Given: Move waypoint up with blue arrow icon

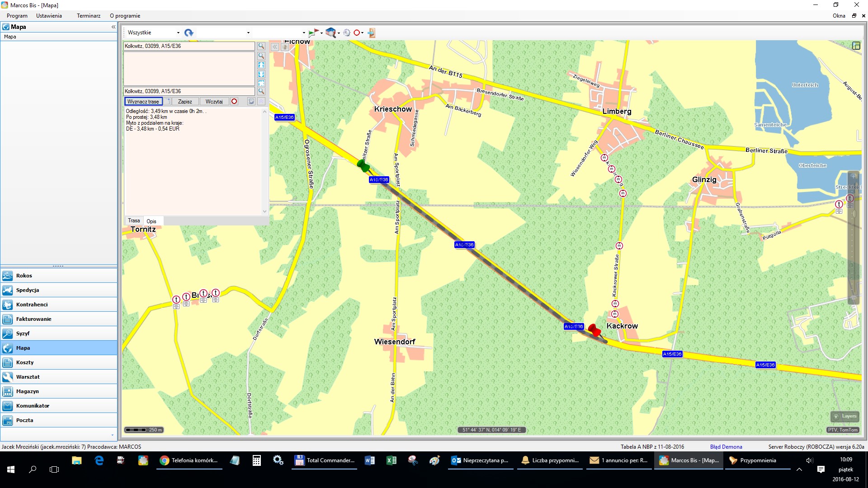Looking at the screenshot, I should pyautogui.click(x=261, y=65).
